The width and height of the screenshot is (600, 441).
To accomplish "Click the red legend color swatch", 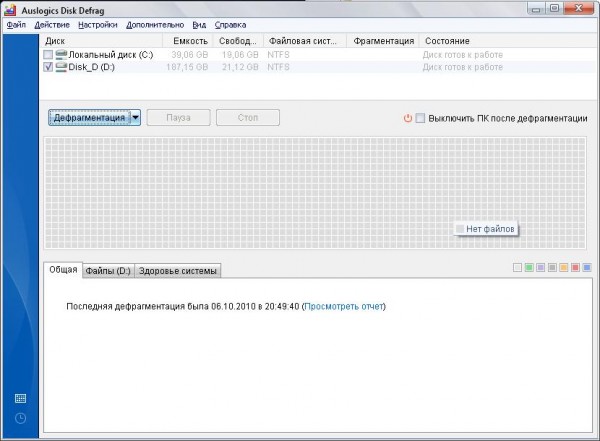I will point(575,268).
